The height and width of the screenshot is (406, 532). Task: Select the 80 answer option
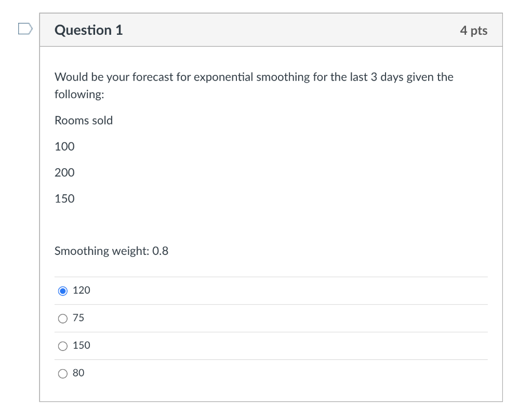tap(62, 373)
